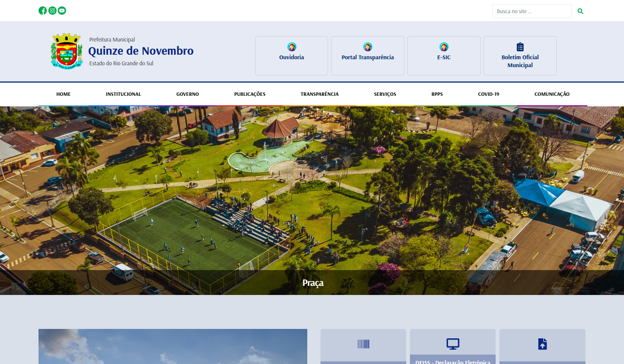Open the INSTITUCIONAL menu
The image size is (624, 364).
123,94
